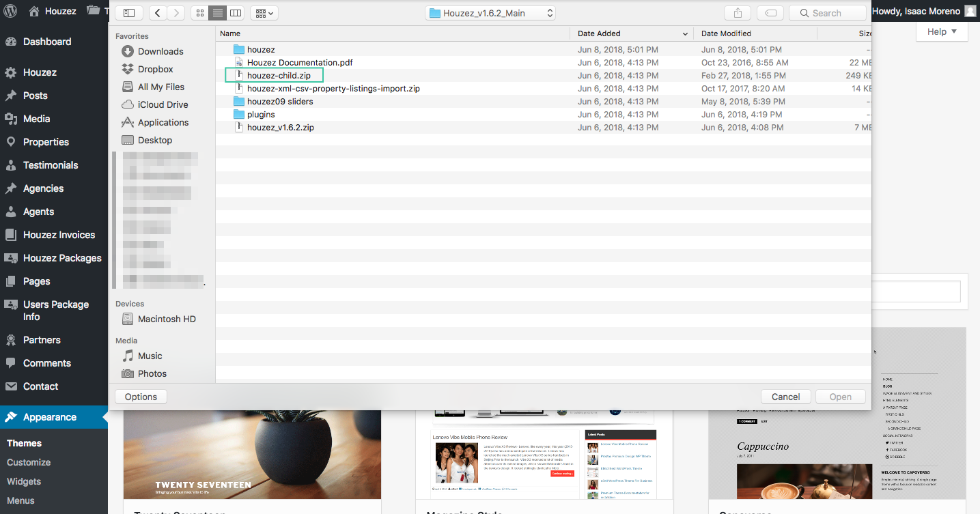The height and width of the screenshot is (514, 980).
Task: Open Agents in WordPress menu
Action: 54,212
